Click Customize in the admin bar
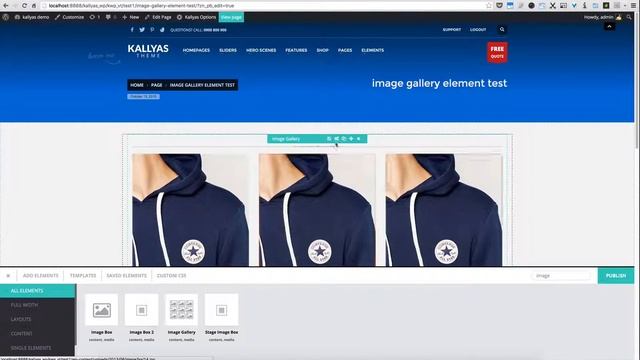This screenshot has width=640, height=360. [69, 17]
